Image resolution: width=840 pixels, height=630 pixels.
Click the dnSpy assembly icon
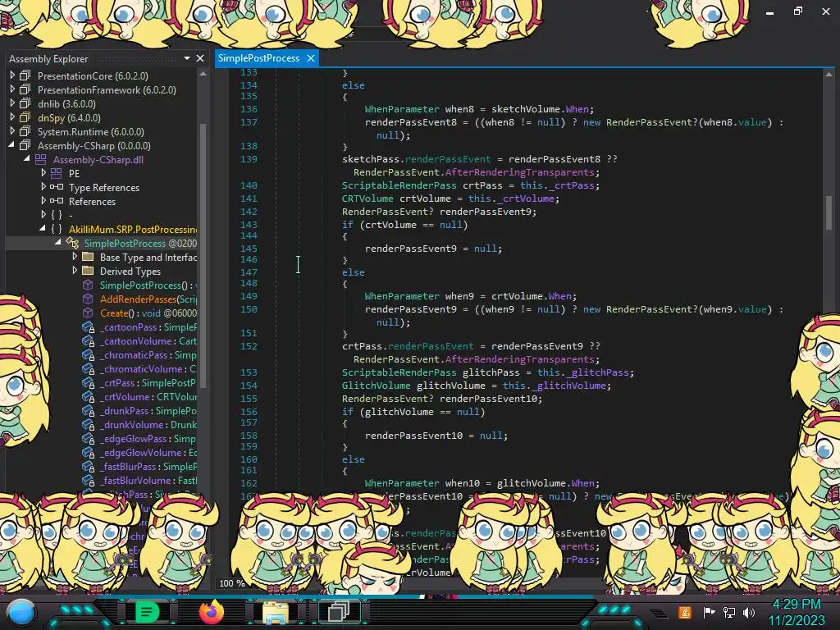click(25, 117)
